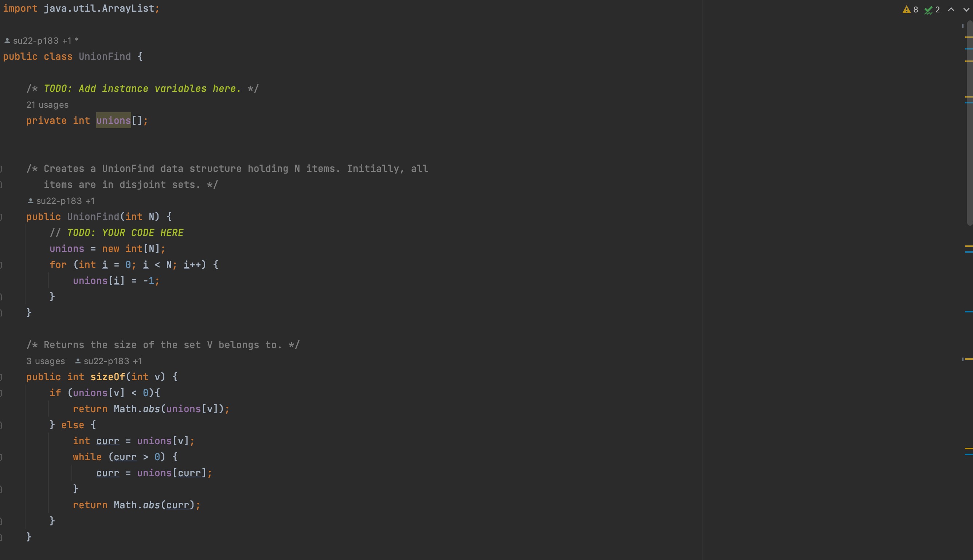973x560 pixels.
Task: Go to next highlighted error arrow
Action: tap(966, 9)
